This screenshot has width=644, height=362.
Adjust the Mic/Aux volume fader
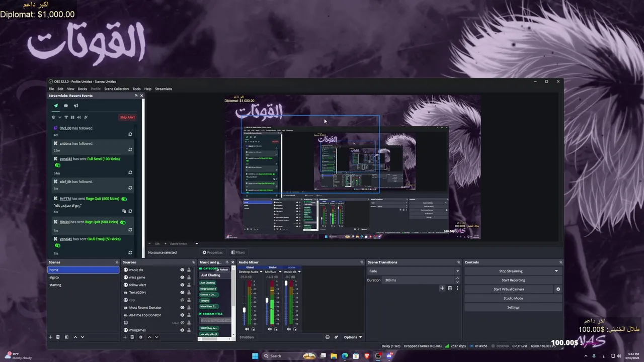point(267,300)
